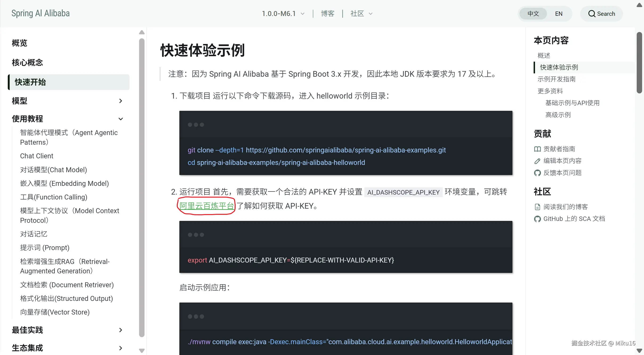Jump to 示例开发指南 in page contents
Image resolution: width=644 pixels, height=355 pixels.
556,79
